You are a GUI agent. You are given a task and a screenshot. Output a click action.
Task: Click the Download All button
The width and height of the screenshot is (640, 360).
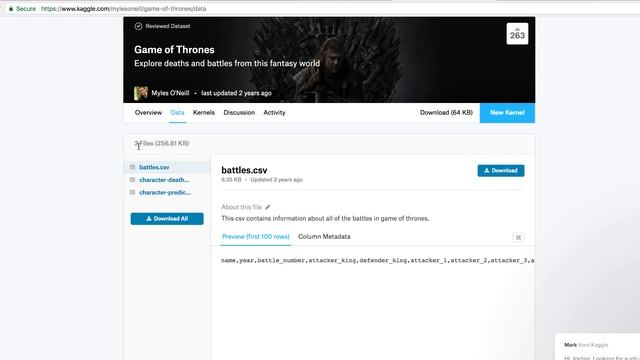pos(167,219)
